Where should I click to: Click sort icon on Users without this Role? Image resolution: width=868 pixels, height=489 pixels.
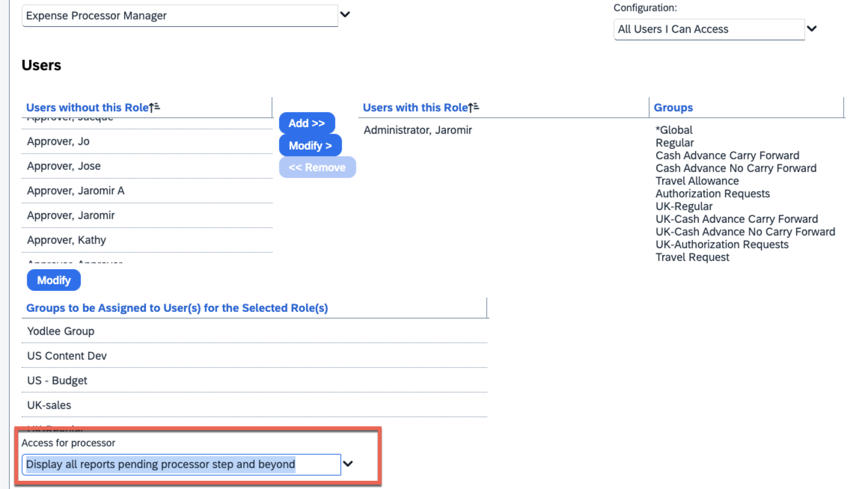[x=155, y=108]
